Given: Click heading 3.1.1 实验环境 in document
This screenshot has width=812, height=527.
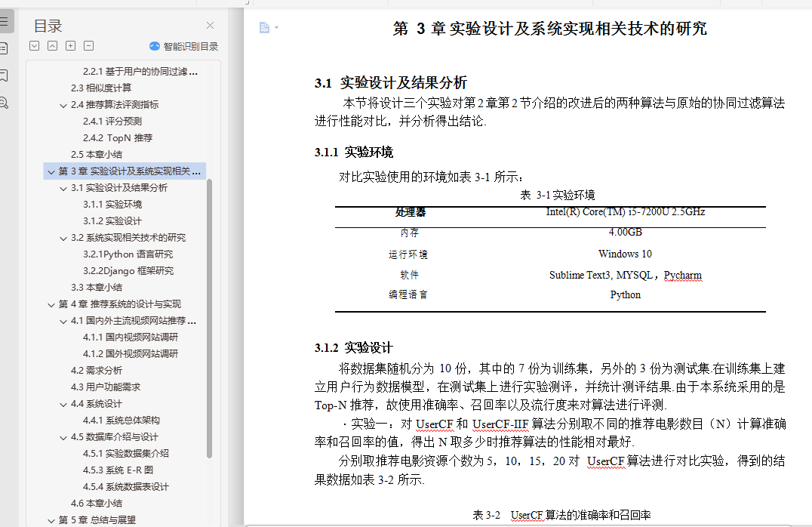Looking at the screenshot, I should (x=354, y=153).
